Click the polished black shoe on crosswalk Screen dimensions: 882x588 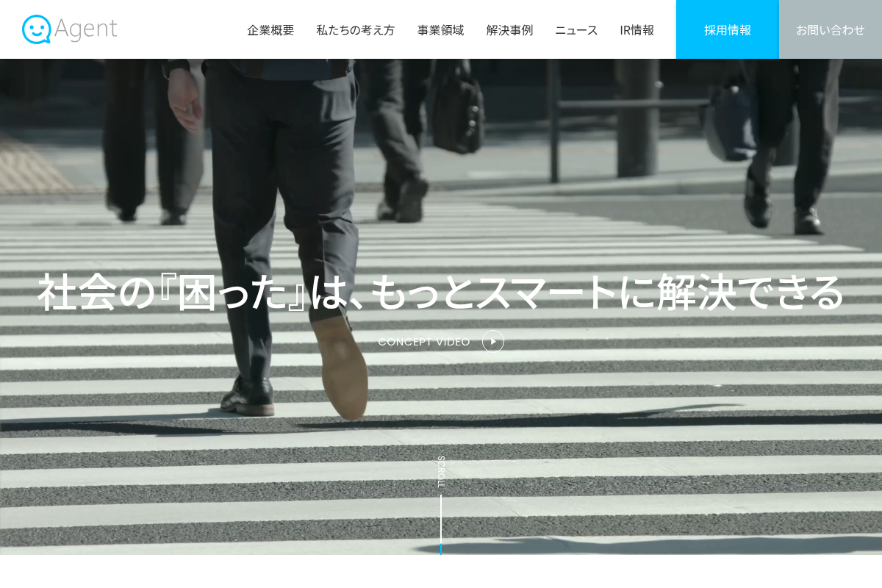(248, 396)
